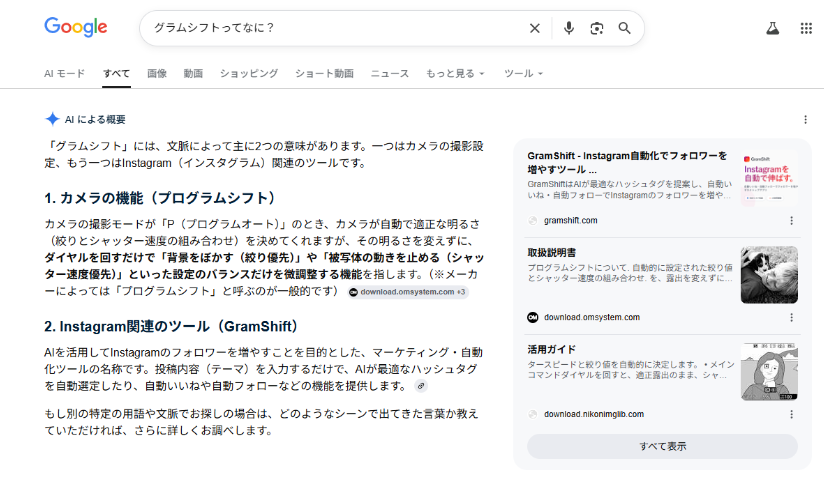Open the 動画 tab
Viewport: 824px width, 479px height.
193,74
